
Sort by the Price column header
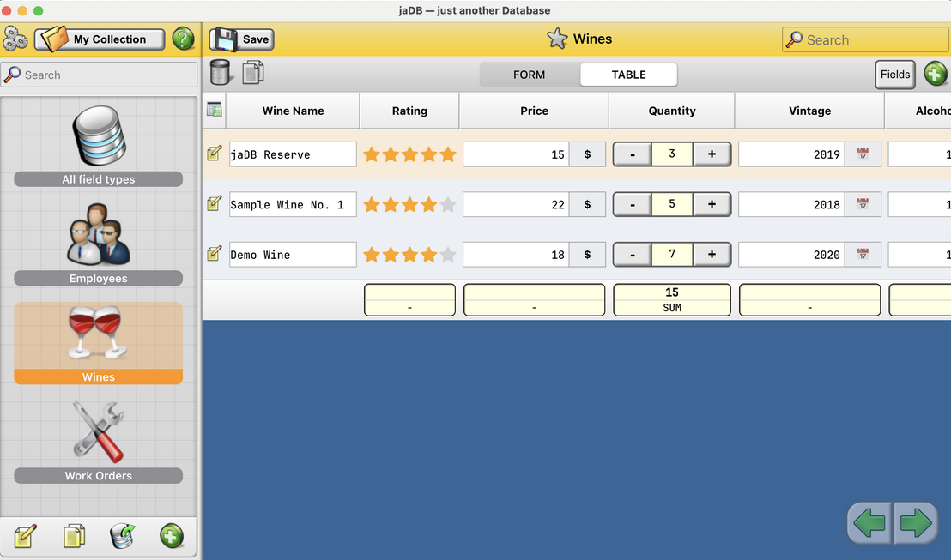click(x=534, y=111)
